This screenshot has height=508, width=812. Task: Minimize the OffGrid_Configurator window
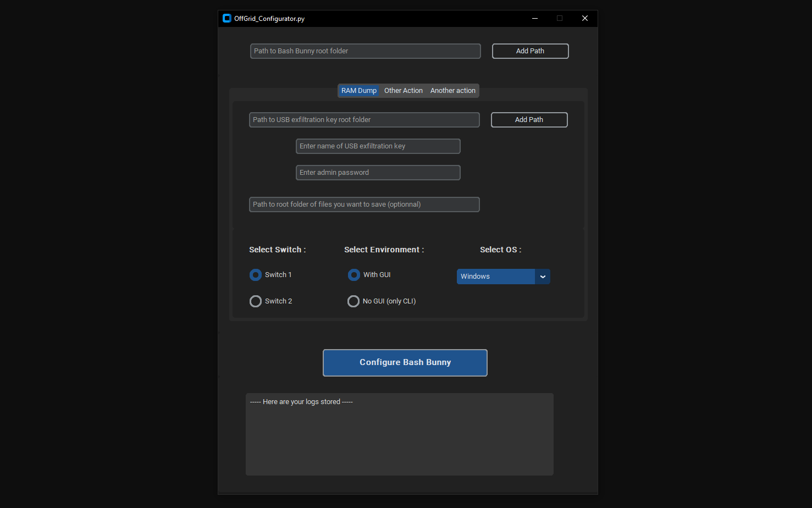tap(535, 18)
